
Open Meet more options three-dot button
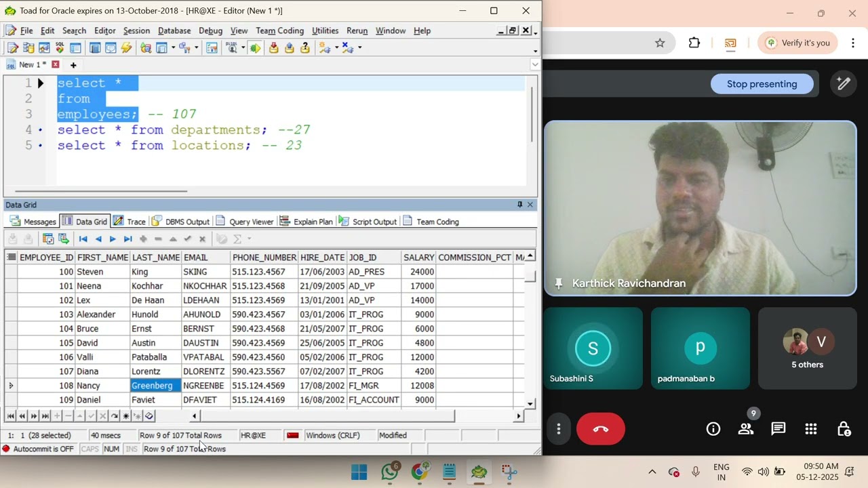(x=559, y=428)
